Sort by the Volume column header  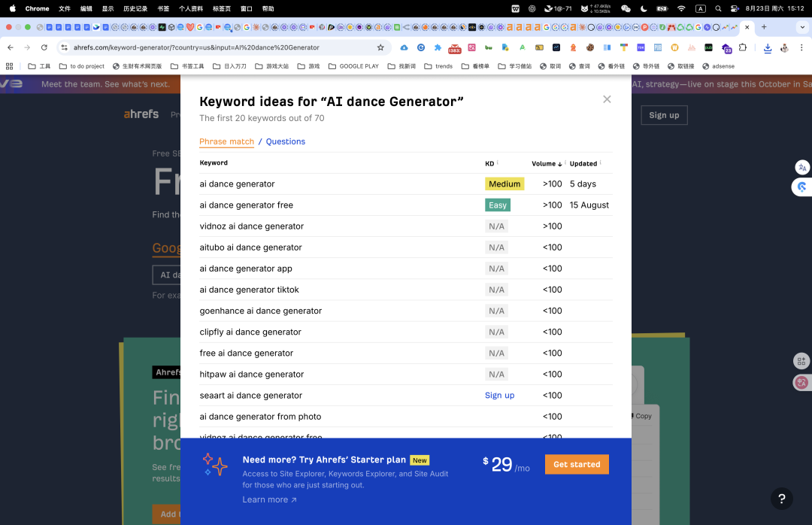click(547, 164)
